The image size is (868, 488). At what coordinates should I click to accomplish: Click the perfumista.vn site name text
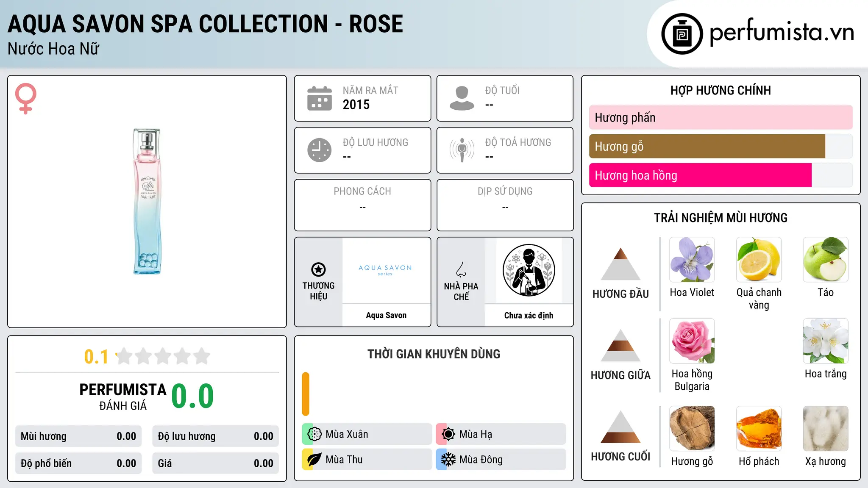(x=782, y=33)
